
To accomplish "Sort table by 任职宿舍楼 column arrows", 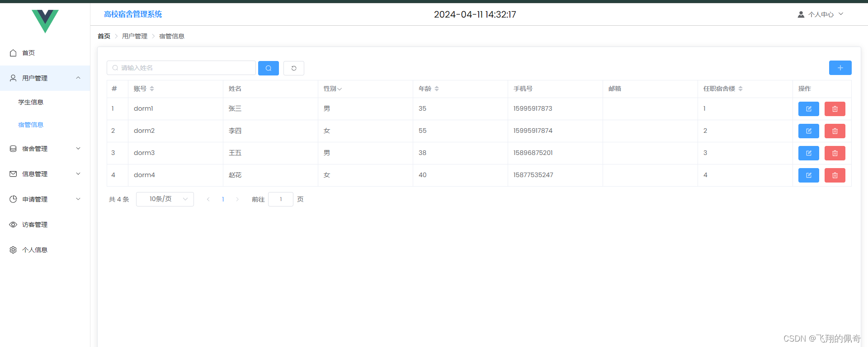I will (741, 89).
